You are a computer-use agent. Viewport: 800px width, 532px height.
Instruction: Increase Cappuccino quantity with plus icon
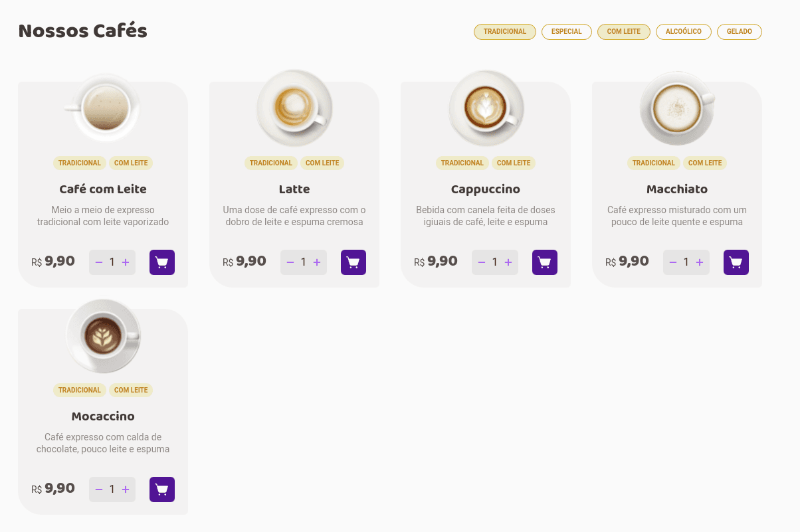pos(508,262)
